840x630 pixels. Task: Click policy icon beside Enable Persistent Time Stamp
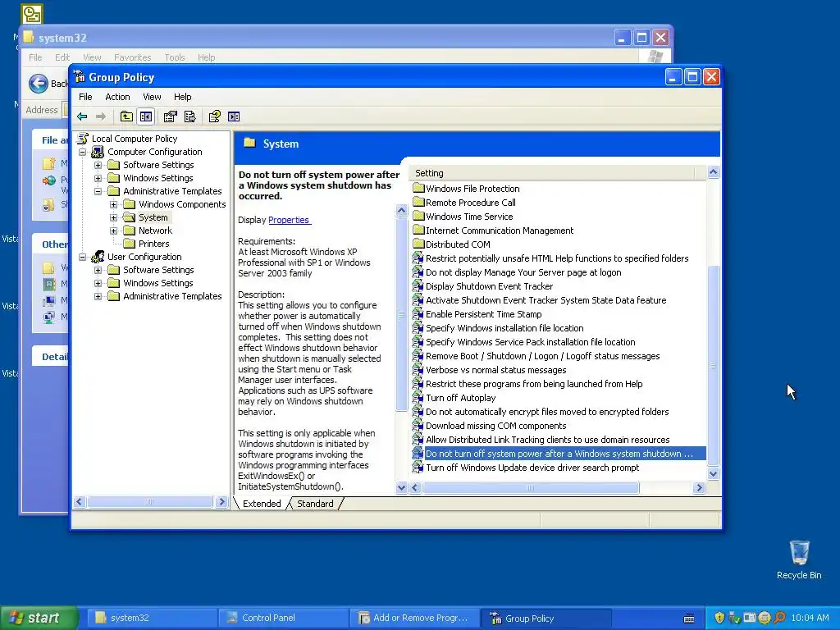pos(418,314)
